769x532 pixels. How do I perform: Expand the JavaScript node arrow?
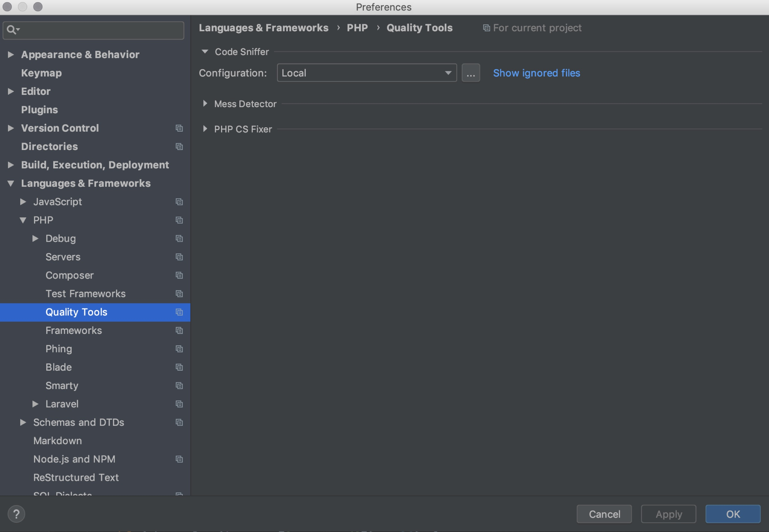(23, 202)
